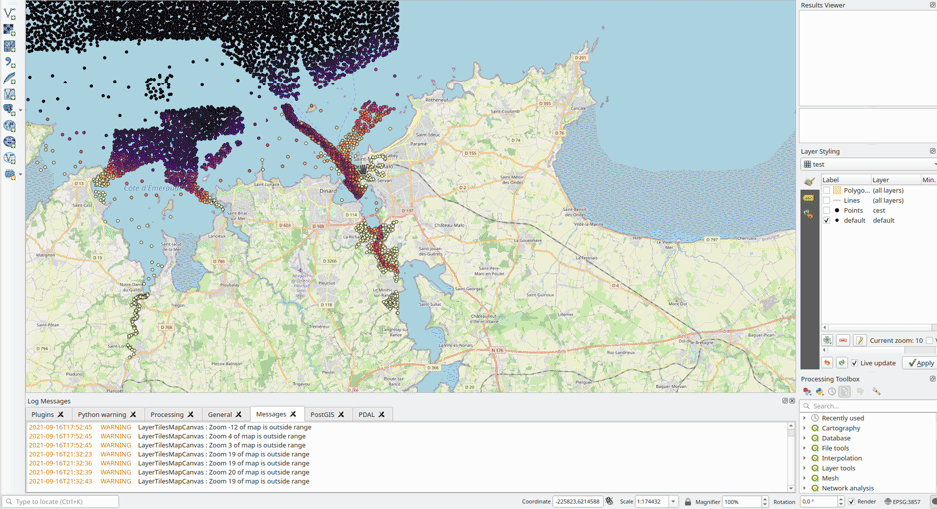Click the Add WCS Layer globe icon
Screen dimensions: 937x509
(10, 142)
